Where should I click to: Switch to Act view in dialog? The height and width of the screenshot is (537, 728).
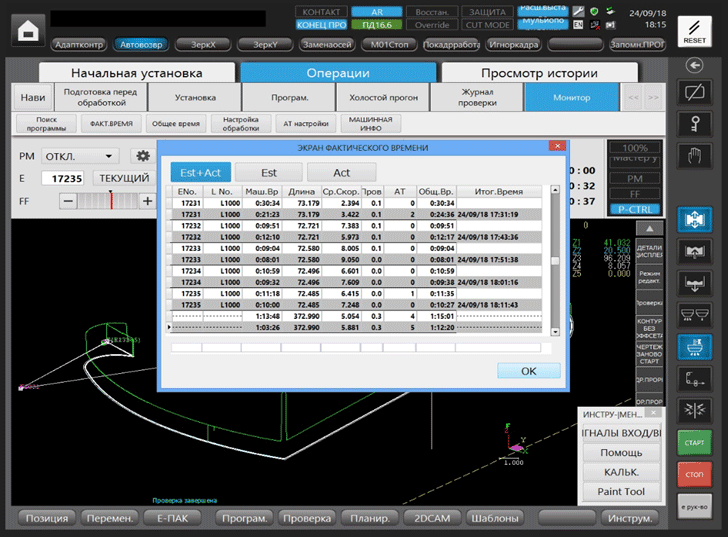[x=342, y=173]
